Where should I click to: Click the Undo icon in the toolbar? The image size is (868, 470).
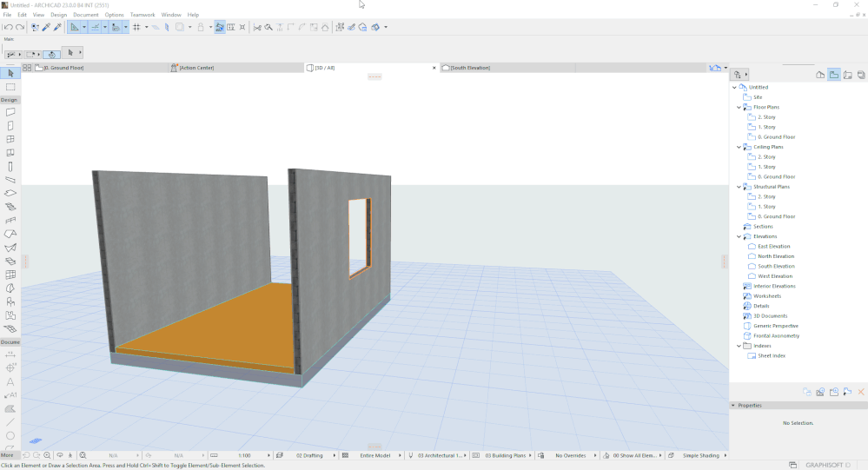[7, 27]
